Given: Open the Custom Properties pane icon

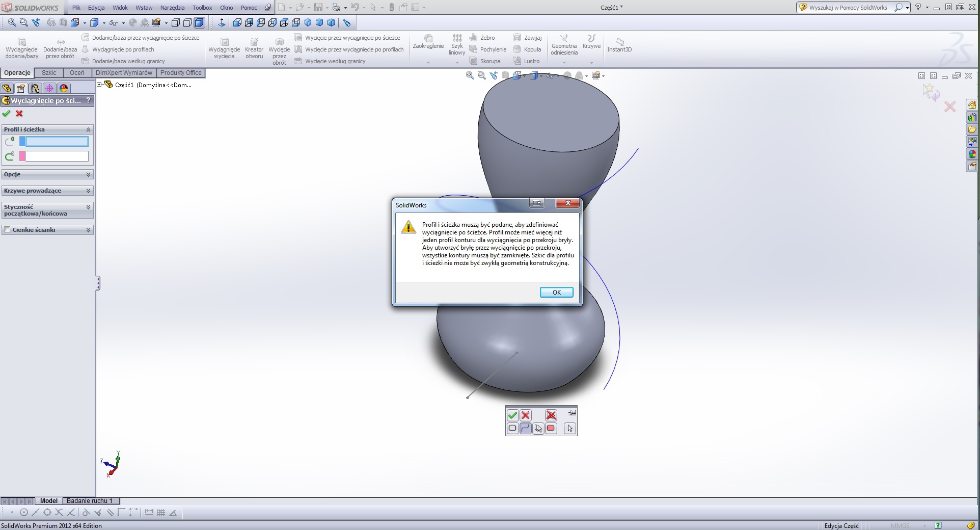Looking at the screenshot, I should (x=972, y=166).
